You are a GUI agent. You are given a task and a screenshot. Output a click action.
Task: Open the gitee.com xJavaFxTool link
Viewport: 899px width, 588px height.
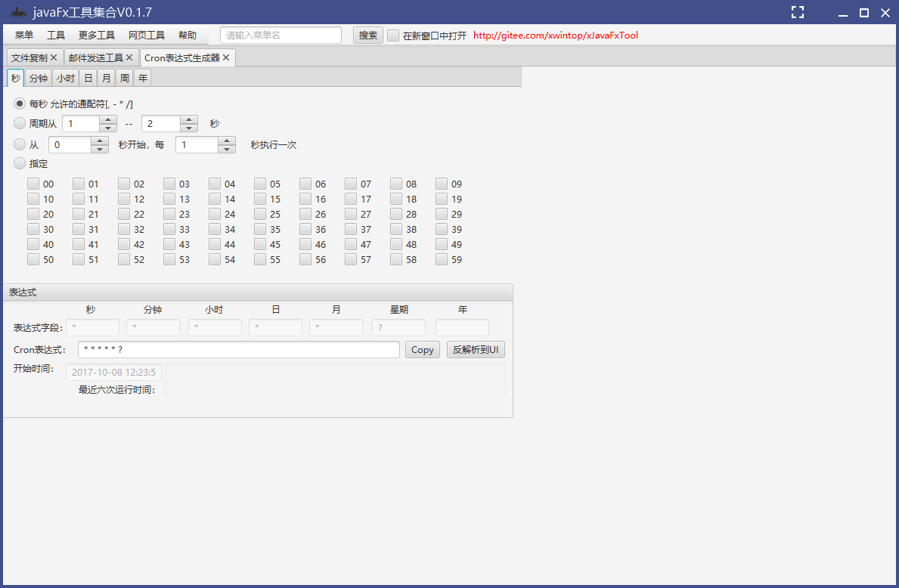pos(556,36)
